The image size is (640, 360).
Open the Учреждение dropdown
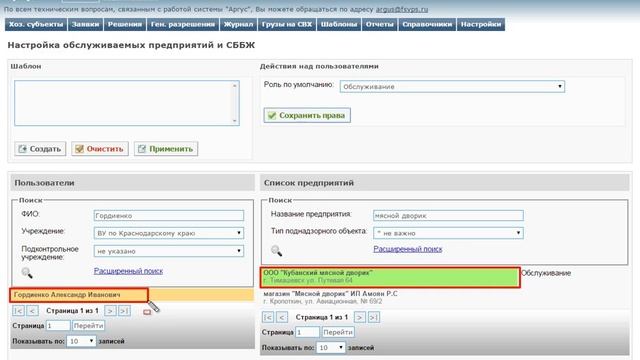pyautogui.click(x=169, y=233)
